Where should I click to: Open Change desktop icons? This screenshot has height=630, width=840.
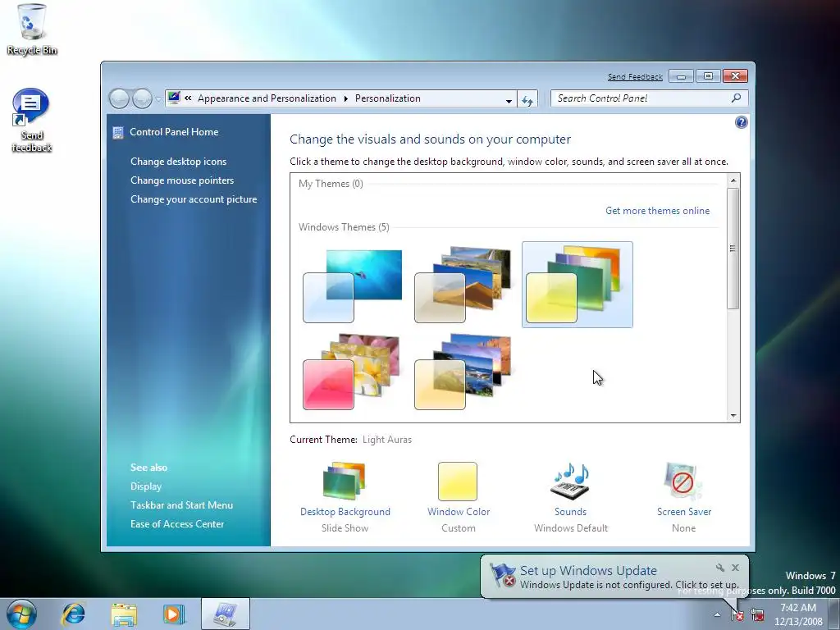point(178,162)
